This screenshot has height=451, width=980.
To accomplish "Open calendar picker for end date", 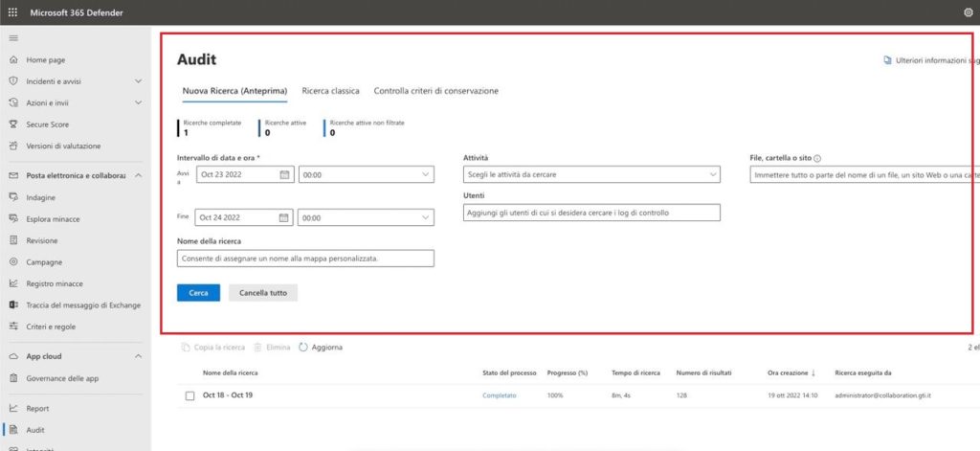I will coord(283,217).
